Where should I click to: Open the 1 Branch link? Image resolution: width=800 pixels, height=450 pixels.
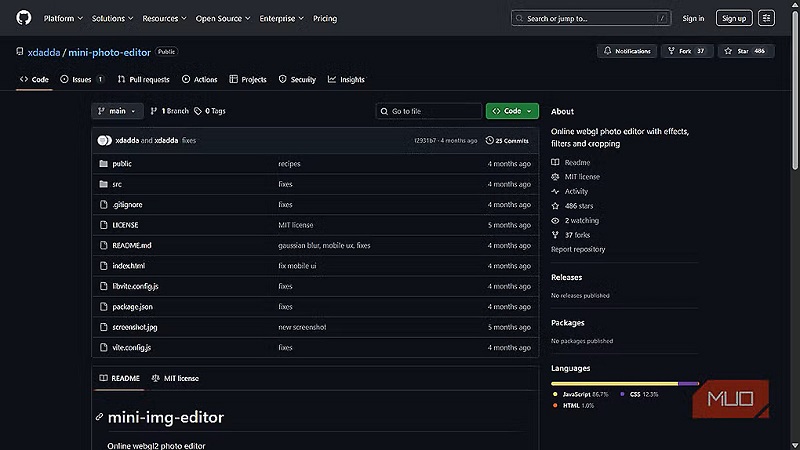[170, 111]
